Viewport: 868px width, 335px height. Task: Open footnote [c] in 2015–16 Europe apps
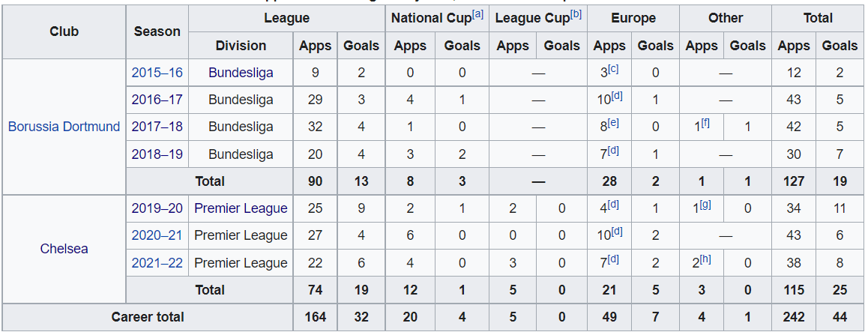(x=613, y=69)
